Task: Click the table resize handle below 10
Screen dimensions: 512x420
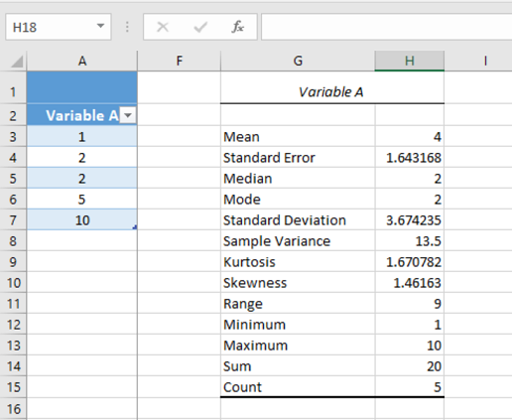Action: tap(135, 227)
